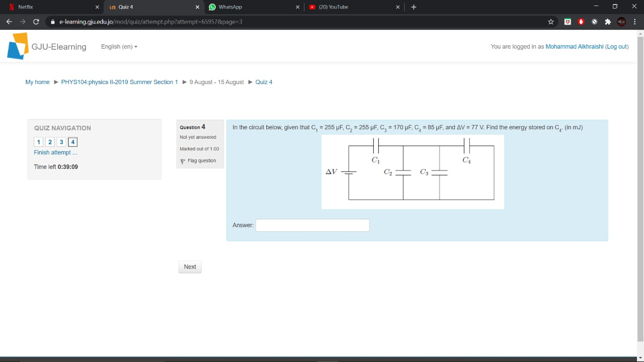This screenshot has width=644, height=362.
Task: Open a new browser tab
Action: point(414,7)
